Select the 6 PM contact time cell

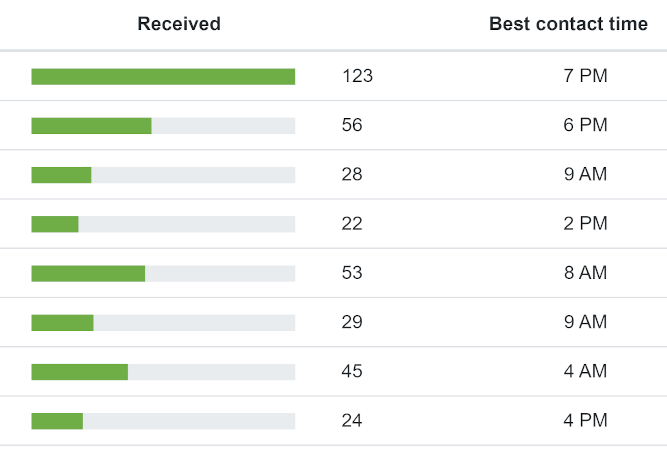click(585, 125)
